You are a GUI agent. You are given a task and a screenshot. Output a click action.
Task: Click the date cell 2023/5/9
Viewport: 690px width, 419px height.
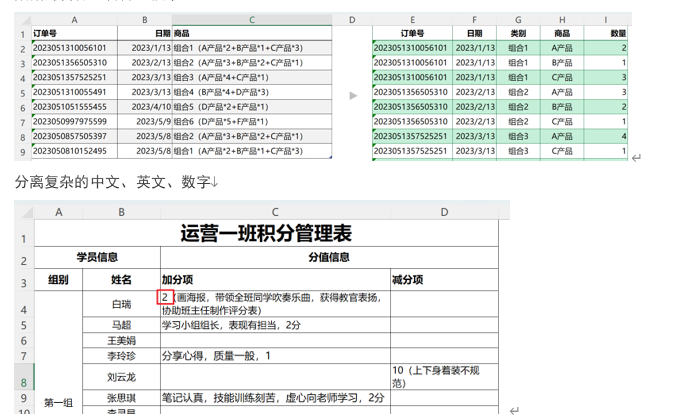click(145, 121)
